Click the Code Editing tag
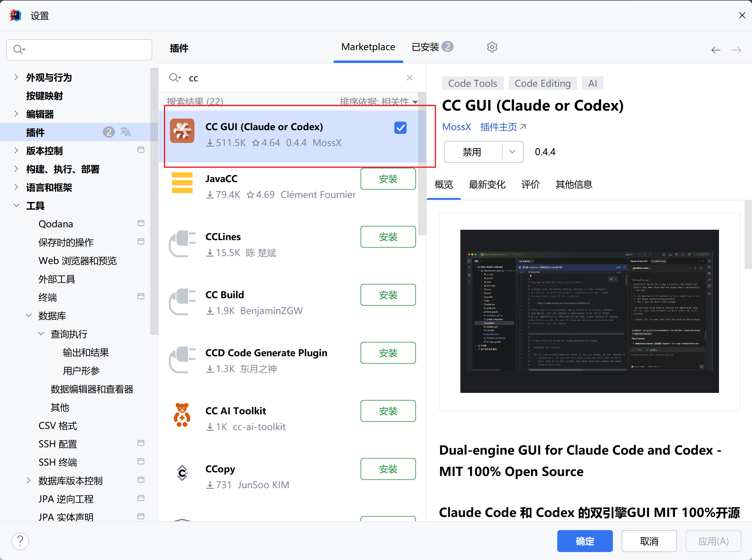The height and width of the screenshot is (560, 752). coord(543,83)
